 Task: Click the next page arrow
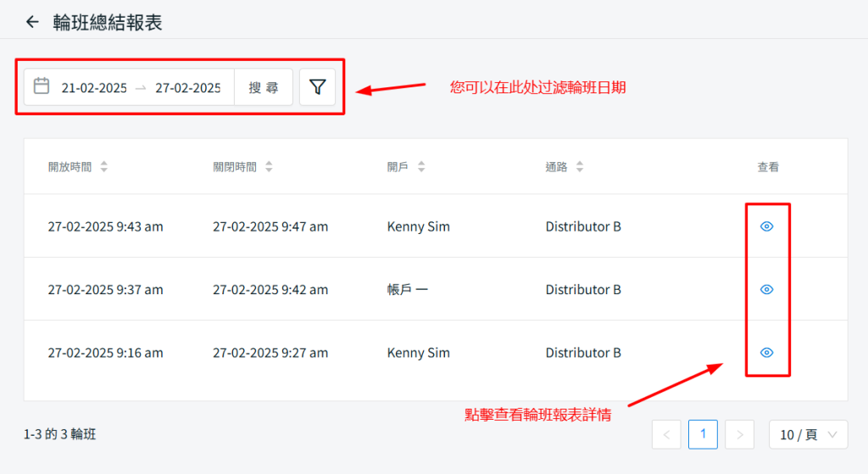pos(739,435)
